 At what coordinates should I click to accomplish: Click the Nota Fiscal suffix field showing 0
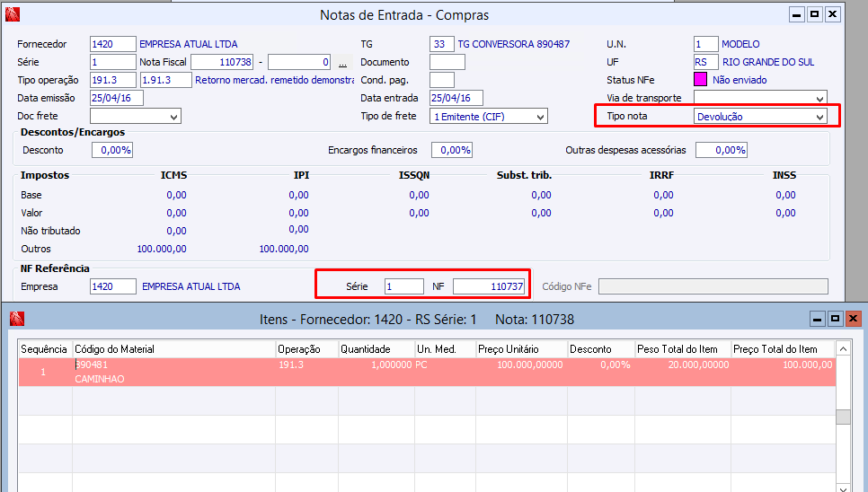[x=299, y=62]
